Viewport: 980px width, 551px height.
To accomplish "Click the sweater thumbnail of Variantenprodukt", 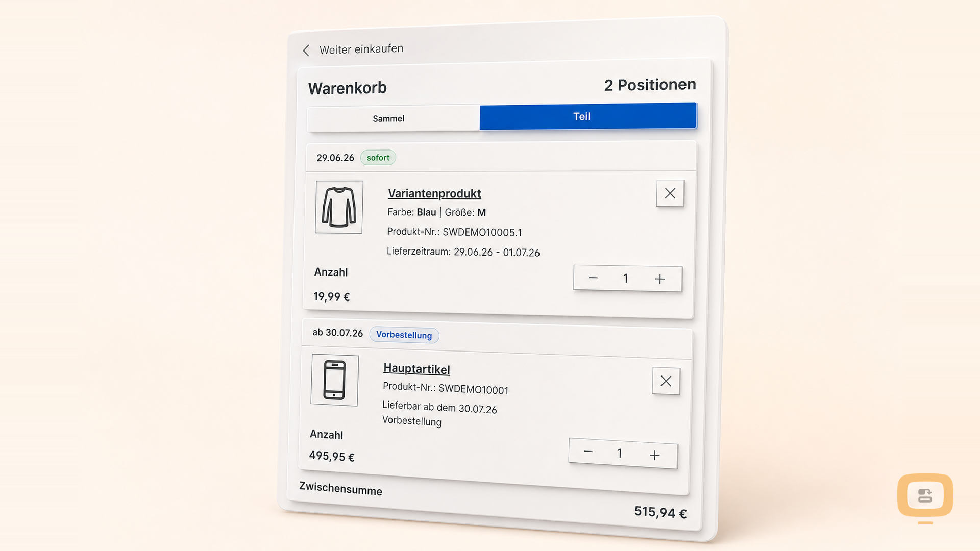I will (339, 207).
